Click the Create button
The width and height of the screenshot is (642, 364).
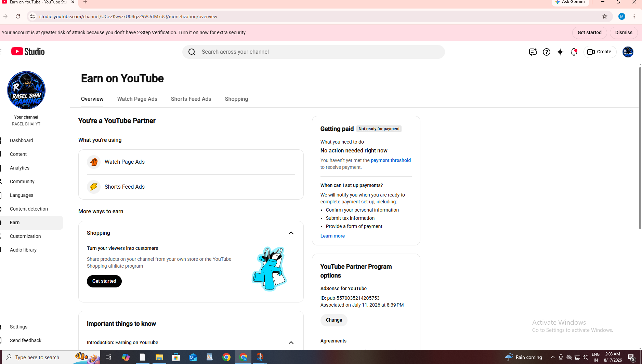pyautogui.click(x=600, y=52)
